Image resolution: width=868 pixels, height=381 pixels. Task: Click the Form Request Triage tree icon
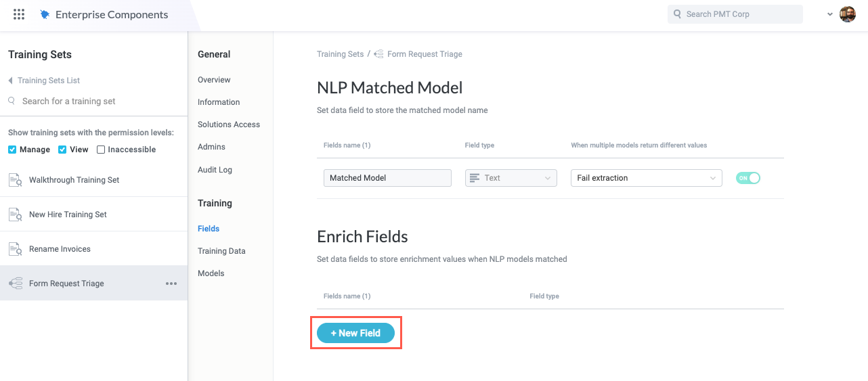point(15,284)
